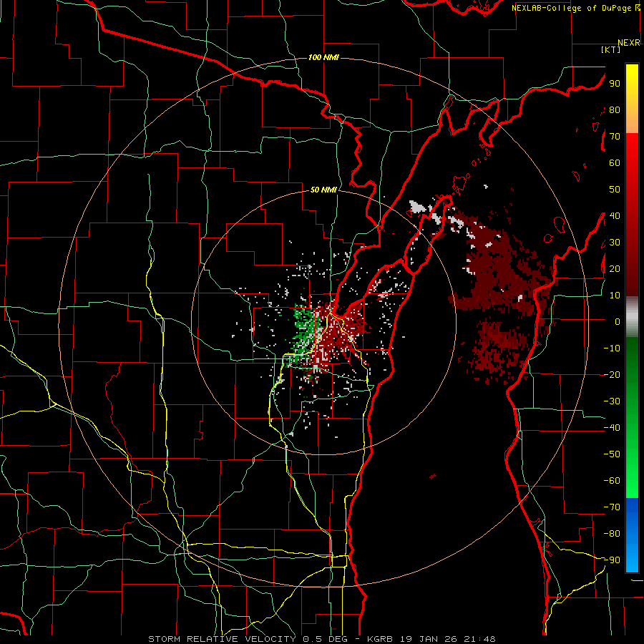The image size is (644, 644).
Task: Click the -10 value on velocity scale
Action: coord(612,348)
